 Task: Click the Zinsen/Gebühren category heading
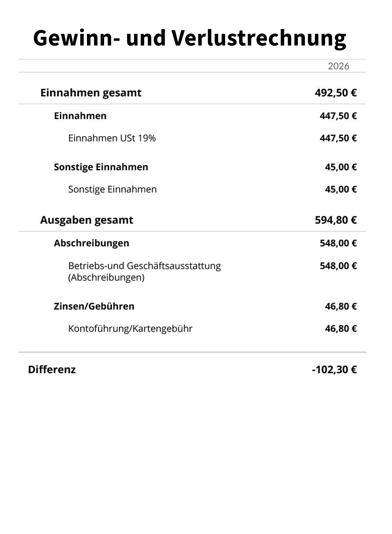94,306
